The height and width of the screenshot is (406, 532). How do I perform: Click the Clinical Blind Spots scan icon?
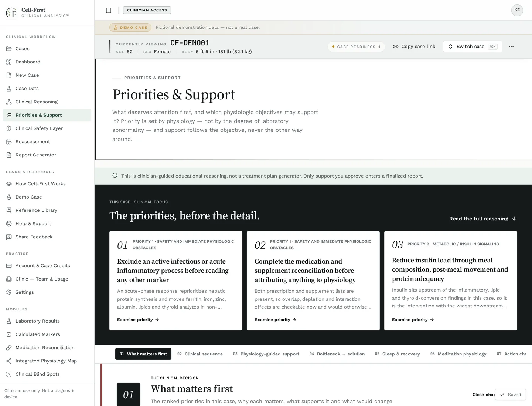pos(9,374)
